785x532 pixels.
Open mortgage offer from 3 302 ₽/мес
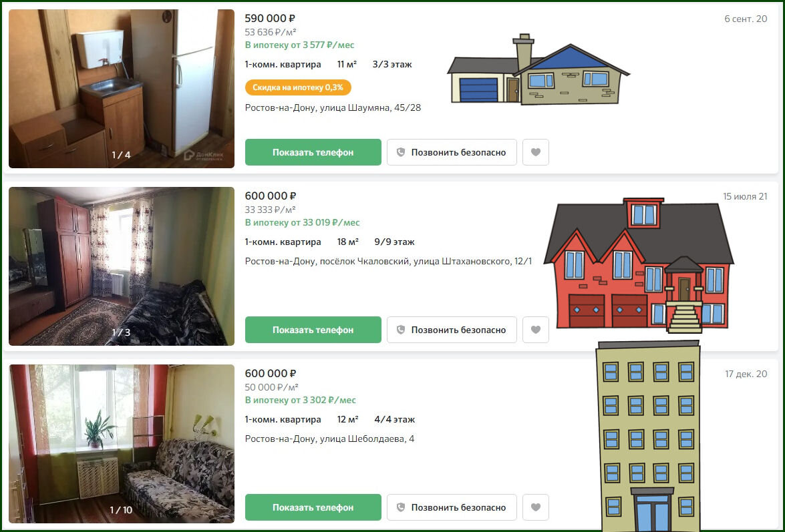tap(301, 400)
